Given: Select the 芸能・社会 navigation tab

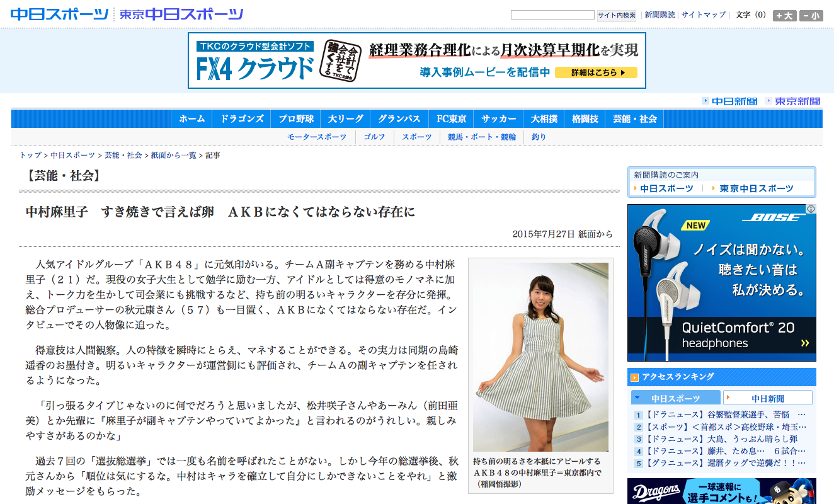Looking at the screenshot, I should [x=634, y=118].
